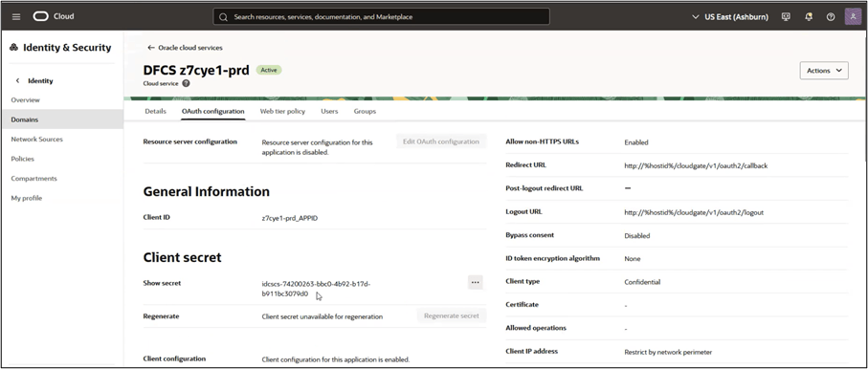This screenshot has width=868, height=369.
Task: Click the Restrict by network perimeter value
Action: pos(668,352)
